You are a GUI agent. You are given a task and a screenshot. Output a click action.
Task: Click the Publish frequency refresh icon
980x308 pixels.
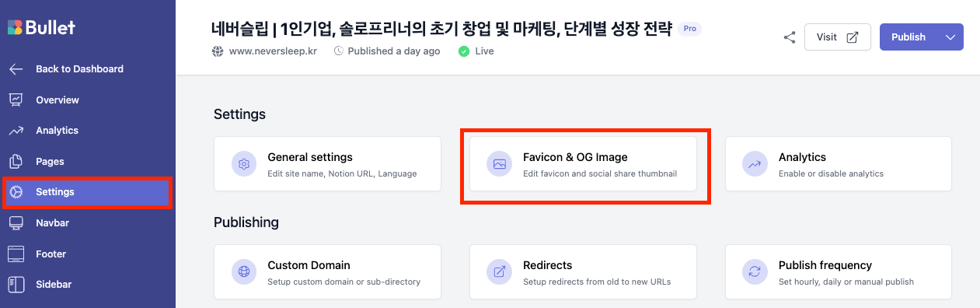pos(755,272)
